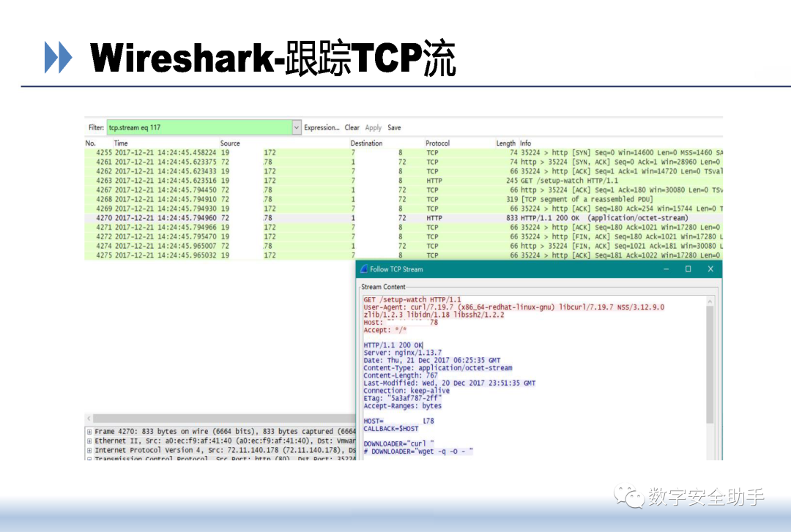Select packet 4261 SYN, ACK row
The image size is (791, 532).
coord(404,162)
